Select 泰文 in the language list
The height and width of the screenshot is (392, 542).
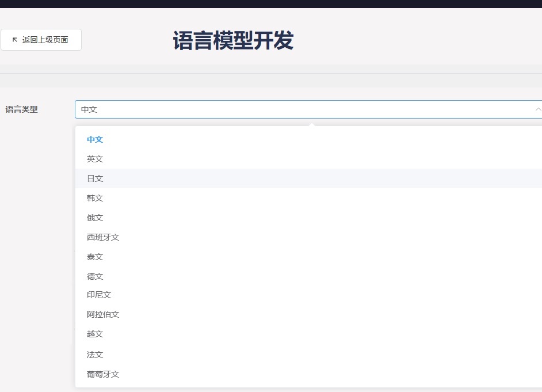pos(95,257)
